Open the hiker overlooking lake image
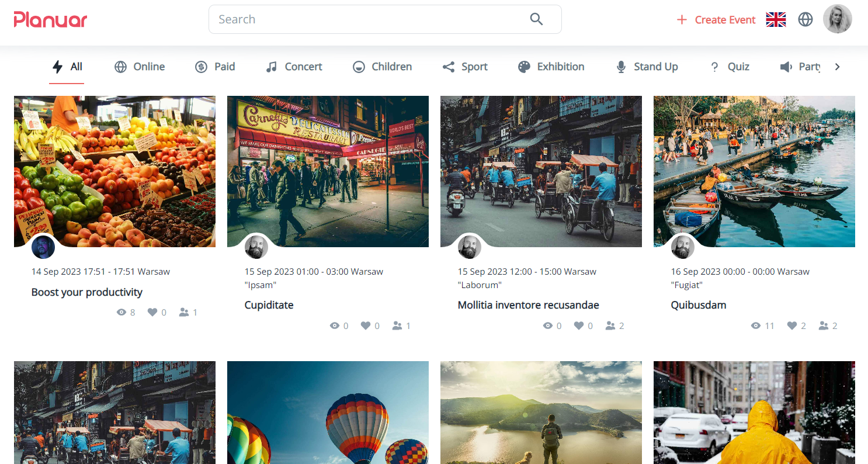This screenshot has width=868, height=464. click(541, 412)
